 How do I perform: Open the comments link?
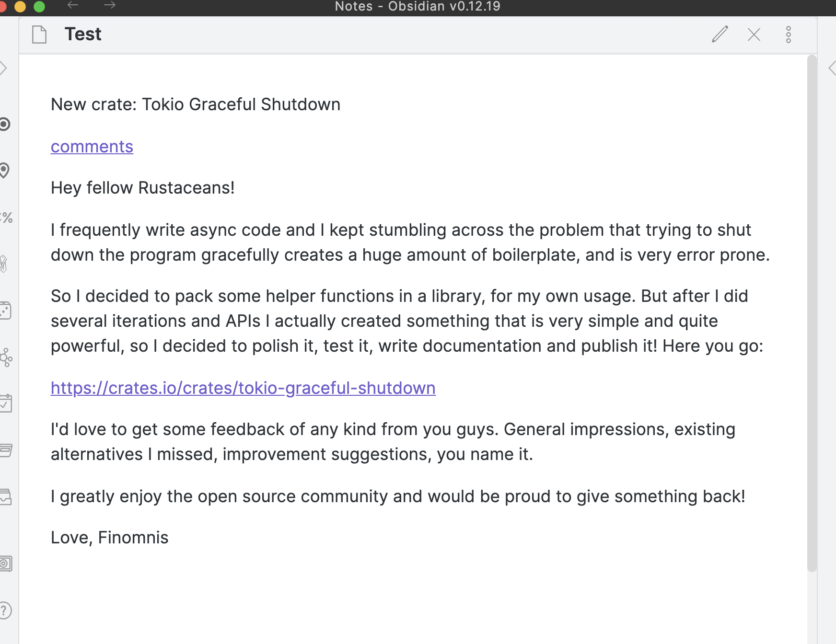point(92,147)
